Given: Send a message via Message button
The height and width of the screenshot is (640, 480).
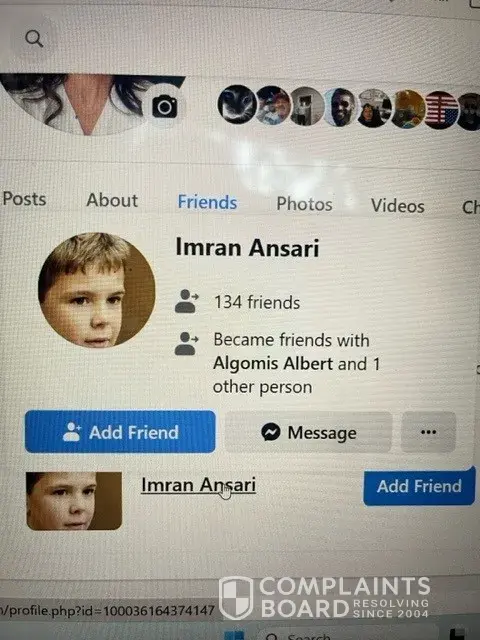Looking at the screenshot, I should click(x=308, y=432).
